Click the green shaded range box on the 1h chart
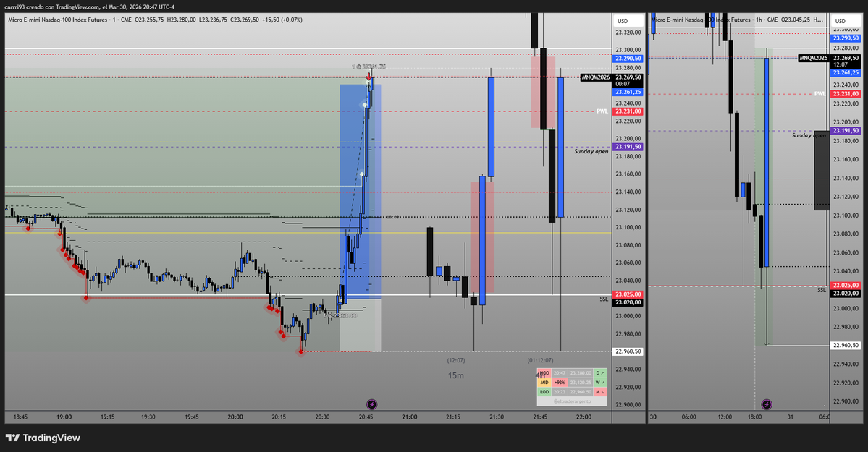 point(764,197)
